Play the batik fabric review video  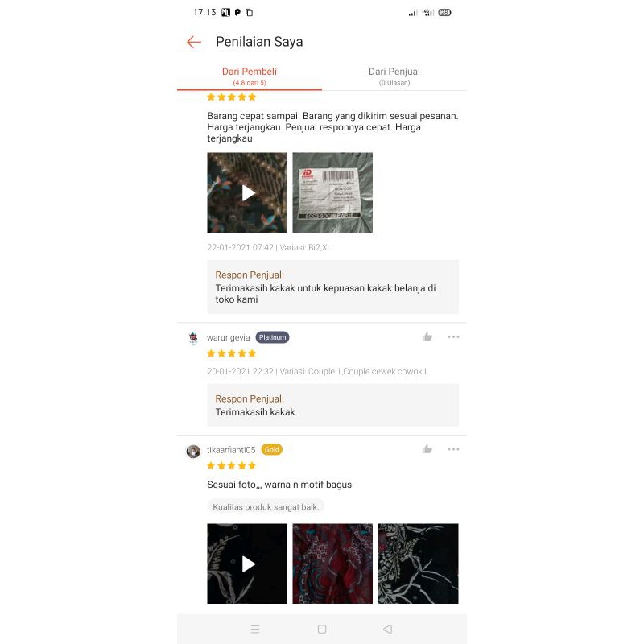[247, 192]
